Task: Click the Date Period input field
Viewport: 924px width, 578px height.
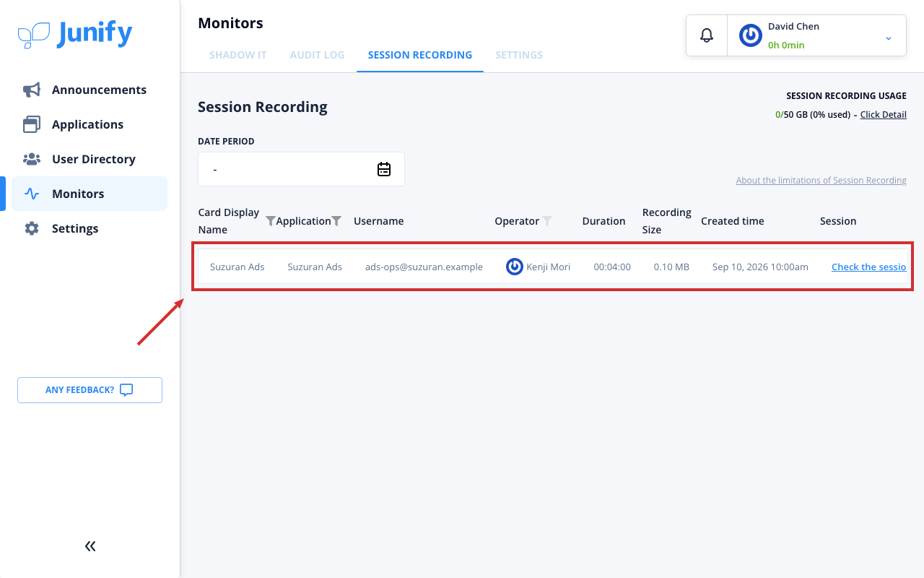Action: pos(301,169)
